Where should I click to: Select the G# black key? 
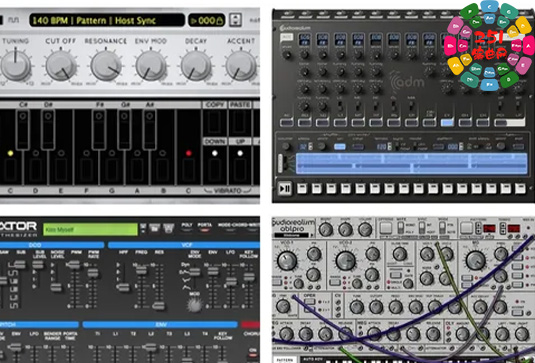pos(124,129)
